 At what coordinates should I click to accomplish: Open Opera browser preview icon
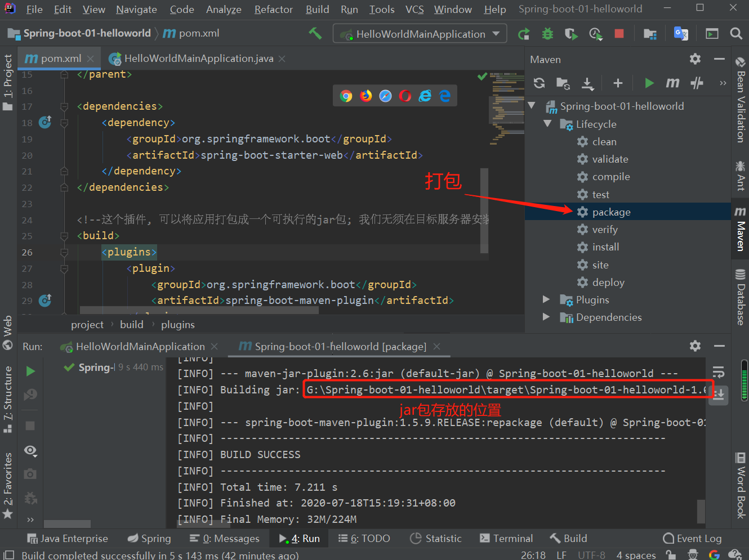click(405, 96)
